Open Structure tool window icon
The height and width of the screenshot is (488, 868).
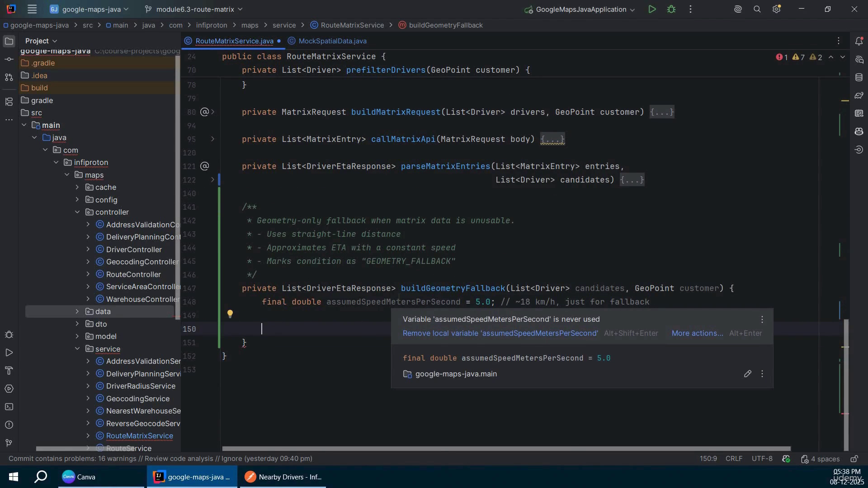pyautogui.click(x=9, y=102)
